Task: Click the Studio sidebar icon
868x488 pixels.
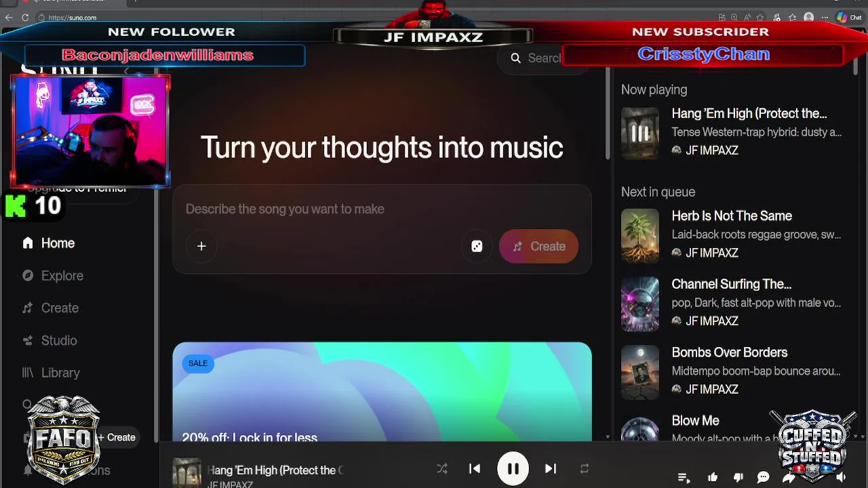Action: (28, 340)
